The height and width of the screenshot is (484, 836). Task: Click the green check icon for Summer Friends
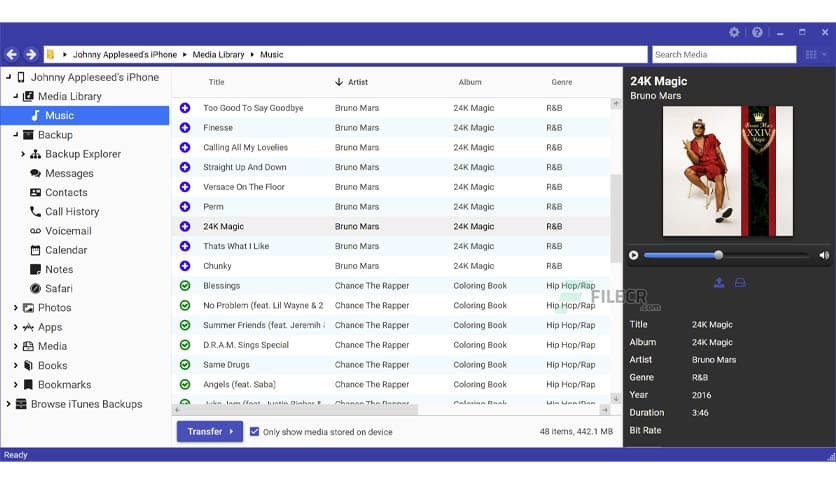point(185,325)
